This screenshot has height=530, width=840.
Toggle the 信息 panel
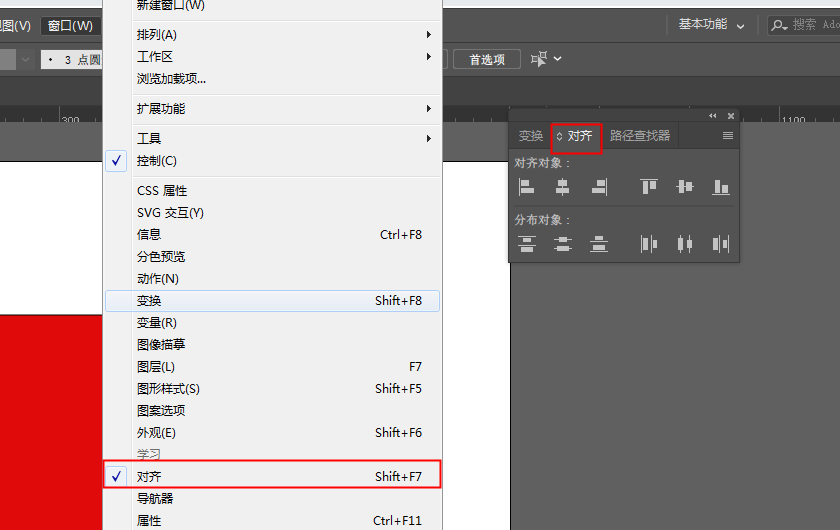(x=272, y=235)
